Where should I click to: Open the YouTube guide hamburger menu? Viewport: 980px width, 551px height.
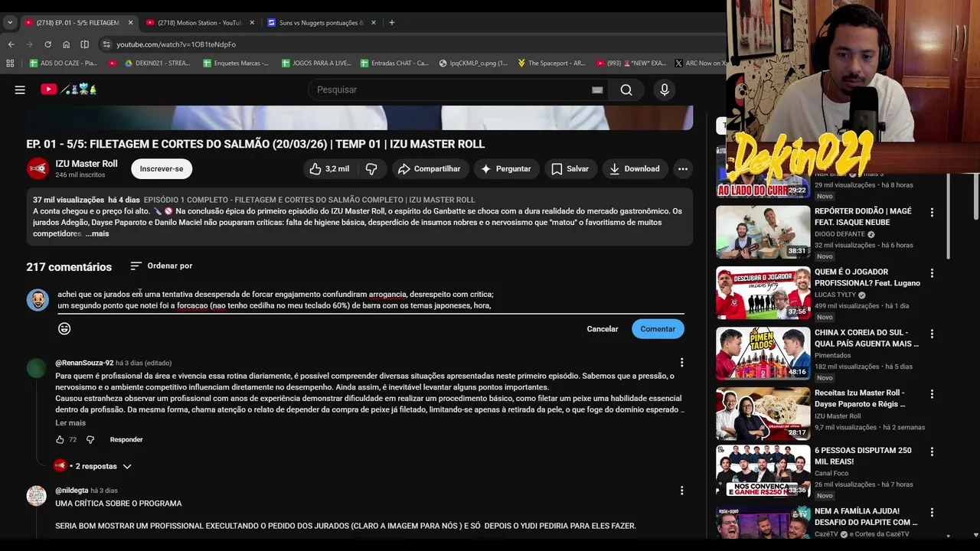20,90
